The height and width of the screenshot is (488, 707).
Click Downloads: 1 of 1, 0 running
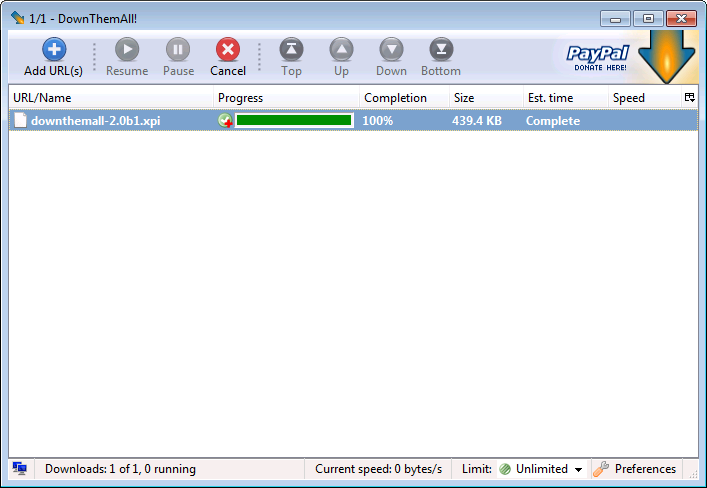(x=120, y=469)
